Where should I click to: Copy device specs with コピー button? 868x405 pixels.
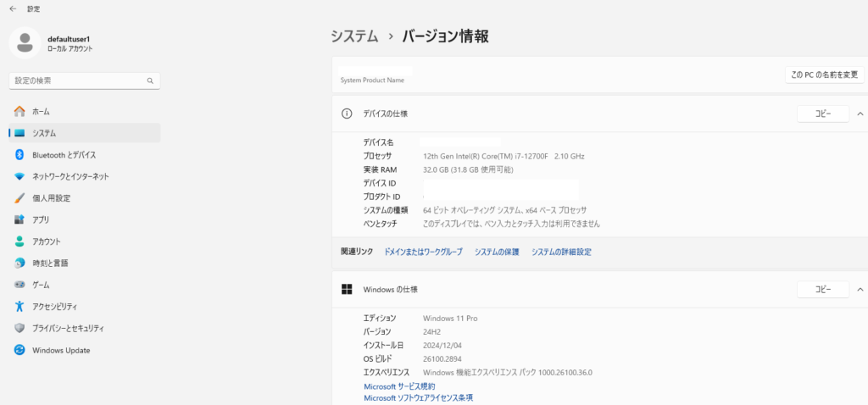pyautogui.click(x=822, y=114)
